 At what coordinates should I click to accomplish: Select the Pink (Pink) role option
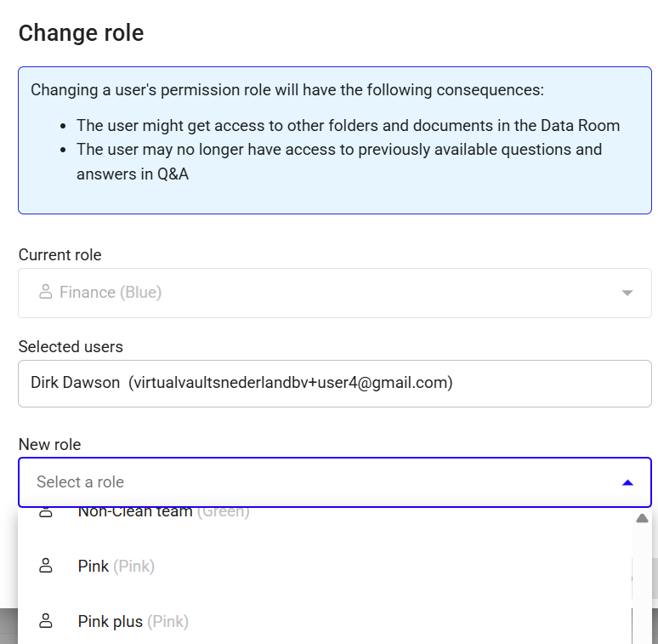point(325,566)
